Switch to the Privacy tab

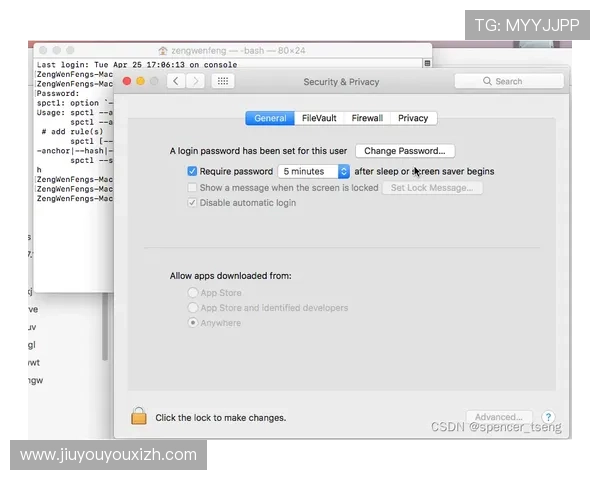413,118
